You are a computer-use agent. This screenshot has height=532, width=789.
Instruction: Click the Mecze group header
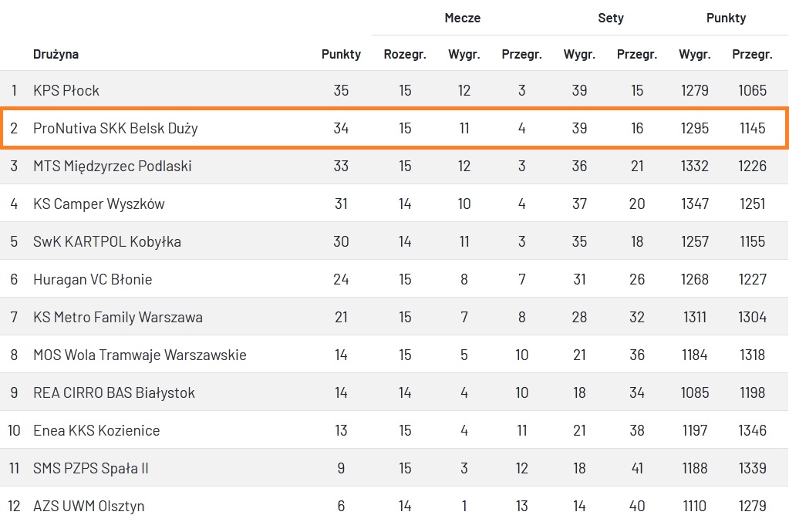click(x=463, y=18)
